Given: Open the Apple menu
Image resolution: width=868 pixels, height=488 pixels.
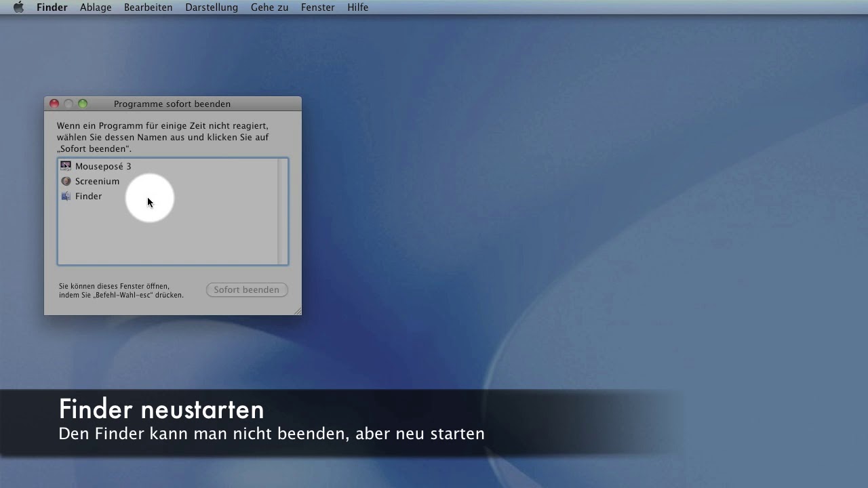Looking at the screenshot, I should [x=18, y=7].
